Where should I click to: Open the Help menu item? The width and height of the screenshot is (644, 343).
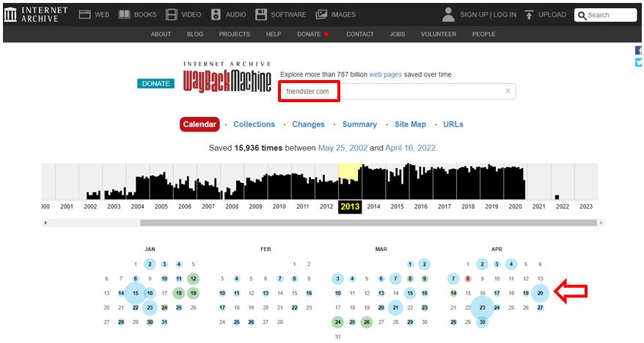[273, 34]
